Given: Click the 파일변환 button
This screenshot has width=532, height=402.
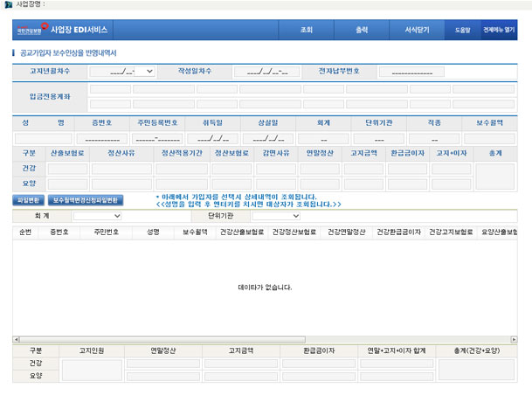Looking at the screenshot, I should 29,200.
